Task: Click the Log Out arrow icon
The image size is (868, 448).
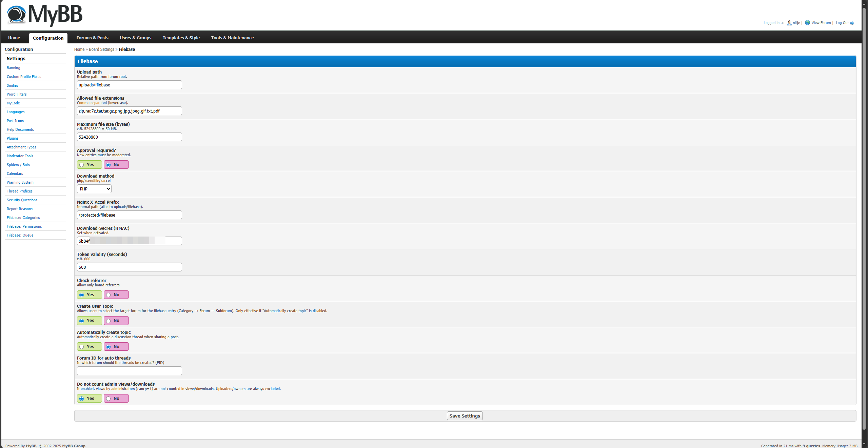Action: [852, 23]
